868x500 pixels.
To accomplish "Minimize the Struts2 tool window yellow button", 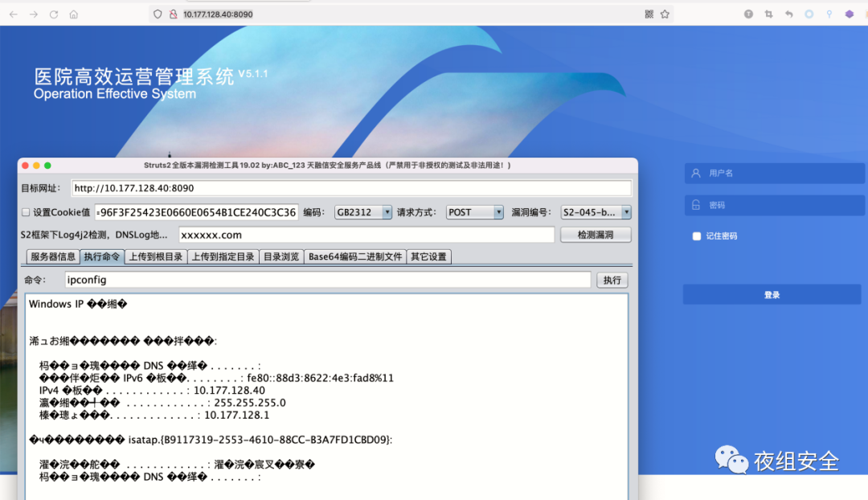I will [x=36, y=166].
